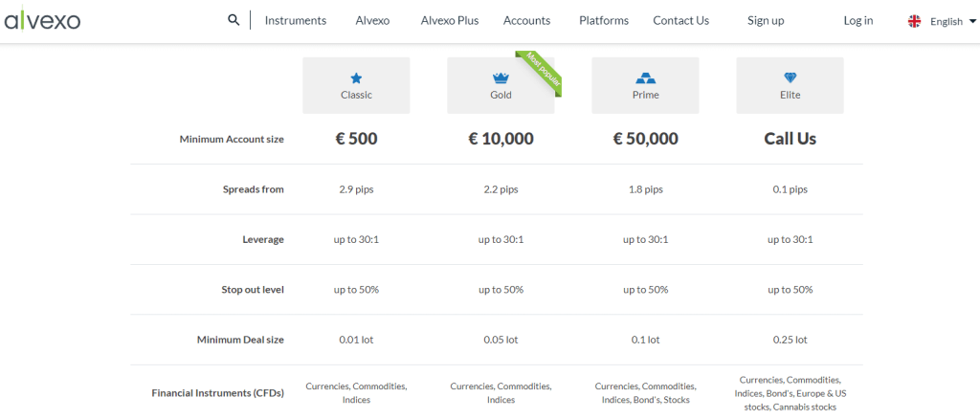
Task: Expand the English language dropdown arrow
Action: coord(972,21)
